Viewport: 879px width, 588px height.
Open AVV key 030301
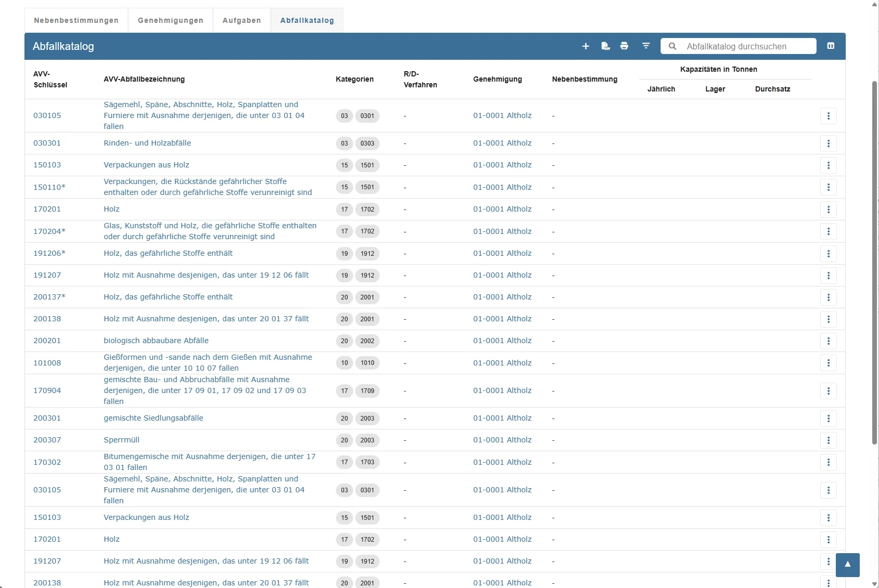pos(47,143)
